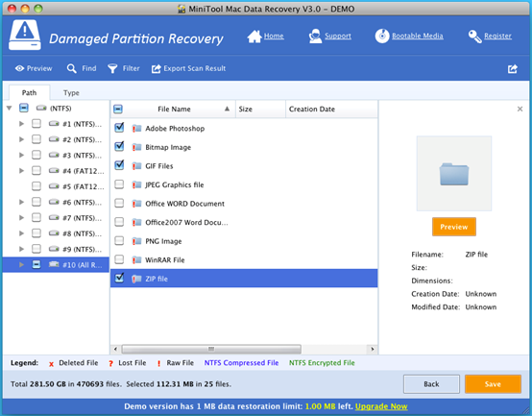Select the ZIP file row

point(244,279)
